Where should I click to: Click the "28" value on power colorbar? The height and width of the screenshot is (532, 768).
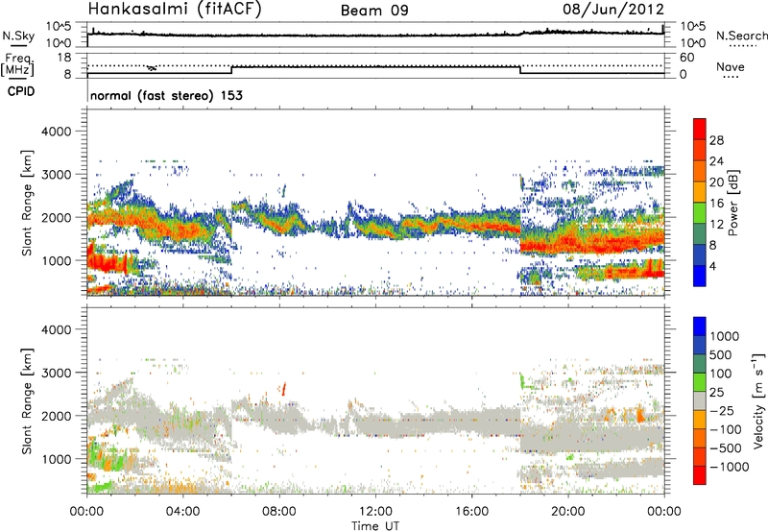point(716,140)
